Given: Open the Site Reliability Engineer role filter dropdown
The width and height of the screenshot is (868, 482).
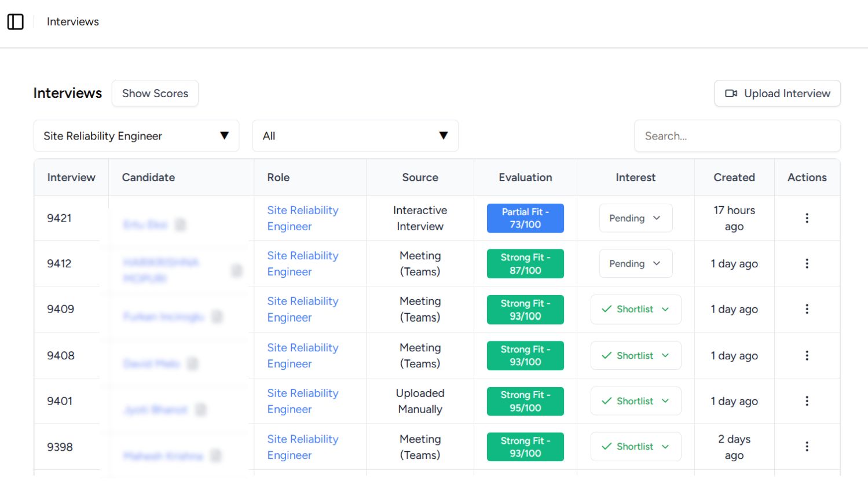Looking at the screenshot, I should click(x=136, y=135).
